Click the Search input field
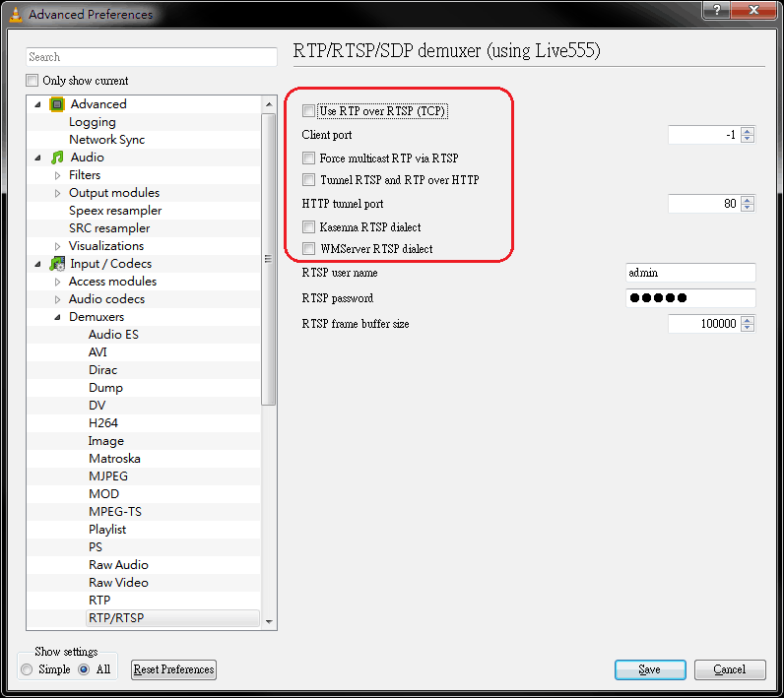 pos(152,57)
